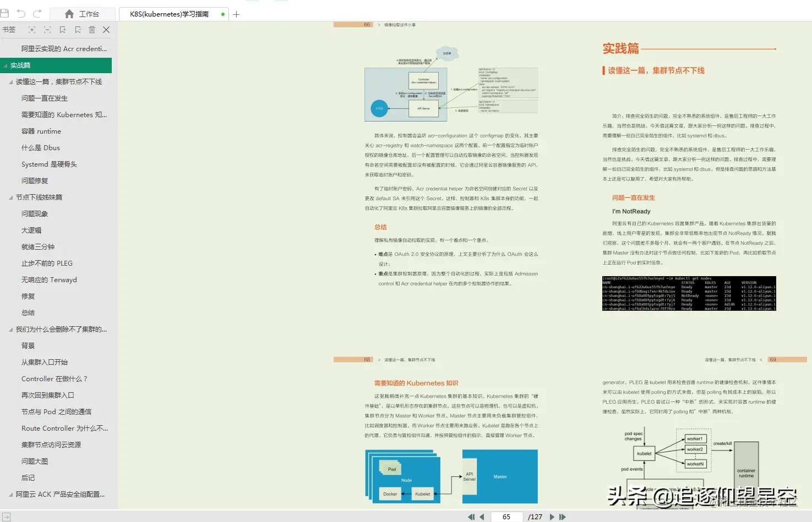Open bookmark 集群节点访问云资源

[x=51, y=445]
